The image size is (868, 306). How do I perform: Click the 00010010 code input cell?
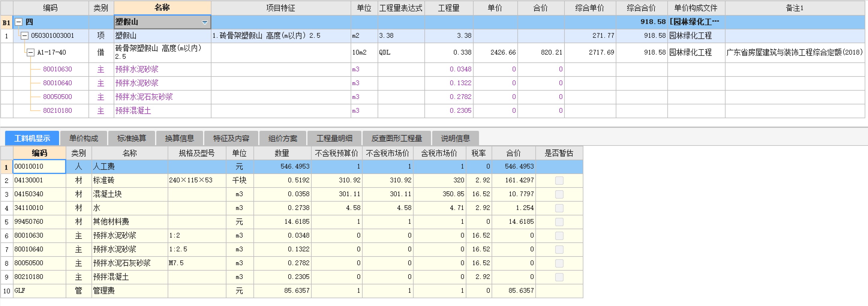pyautogui.click(x=39, y=166)
